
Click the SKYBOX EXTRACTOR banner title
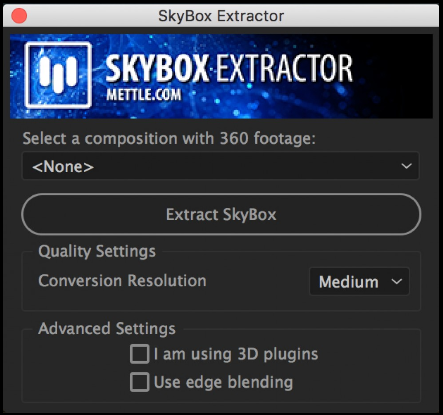(229, 69)
